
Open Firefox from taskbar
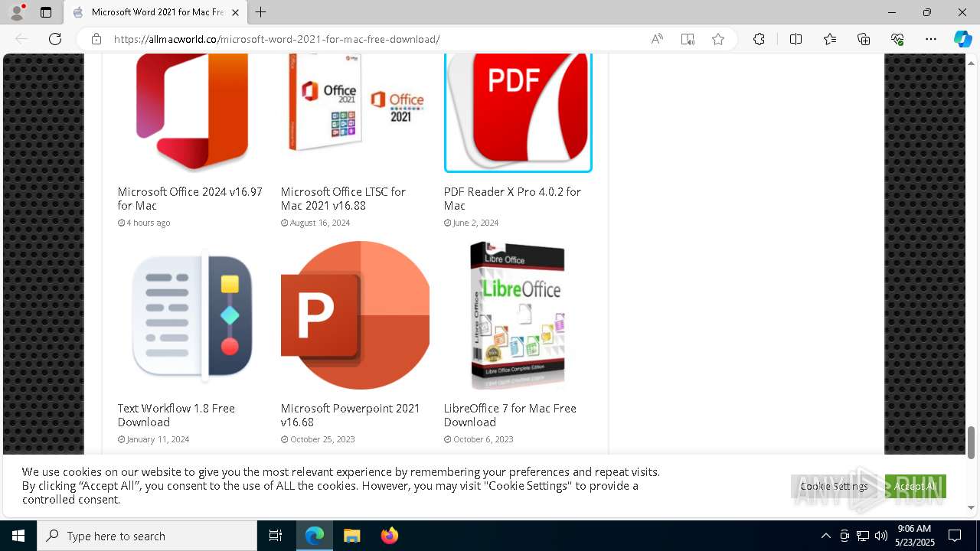pos(390,536)
